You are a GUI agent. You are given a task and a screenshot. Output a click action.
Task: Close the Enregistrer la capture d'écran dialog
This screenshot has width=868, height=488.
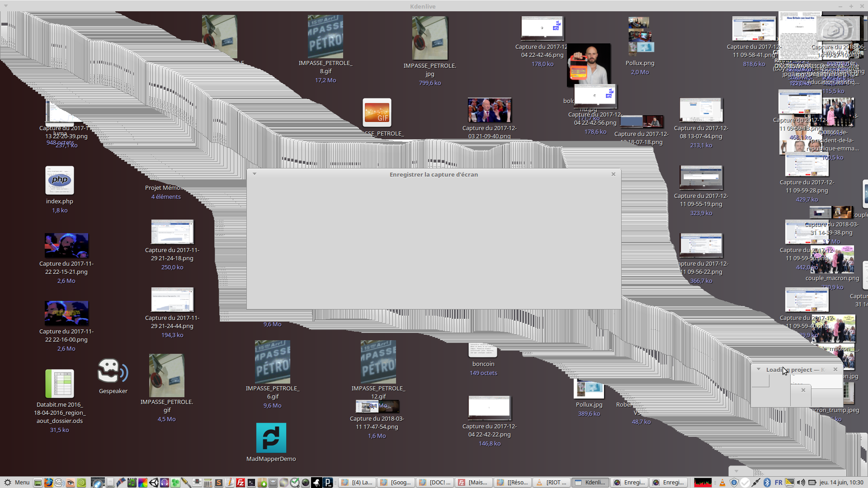[613, 174]
